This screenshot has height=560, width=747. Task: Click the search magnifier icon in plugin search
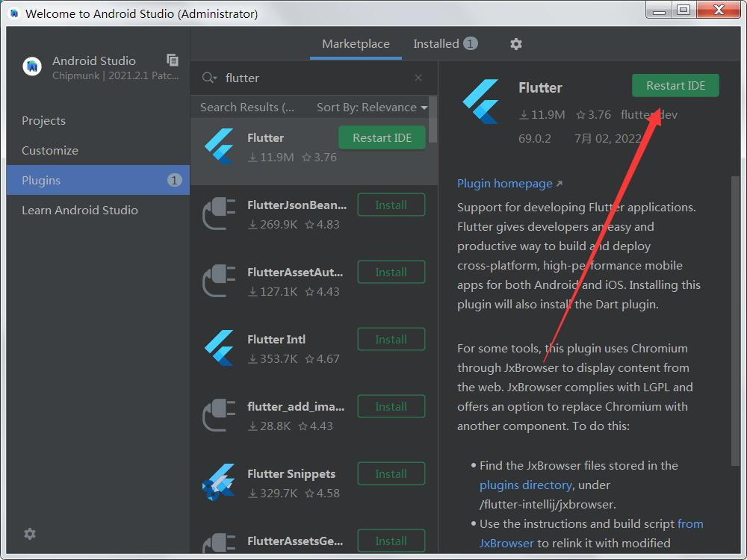(209, 78)
